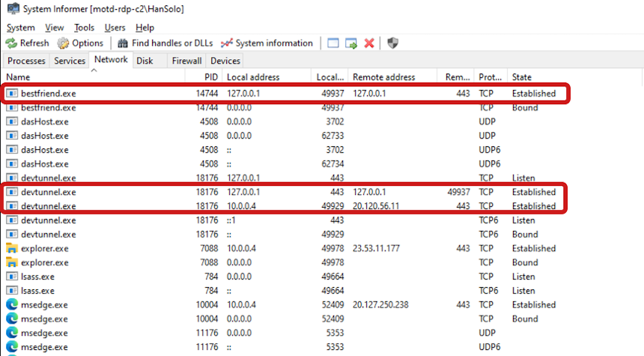The height and width of the screenshot is (356, 644).
Task: Click icon of dasHost.exe UDP6 3702 row
Action: (12, 150)
